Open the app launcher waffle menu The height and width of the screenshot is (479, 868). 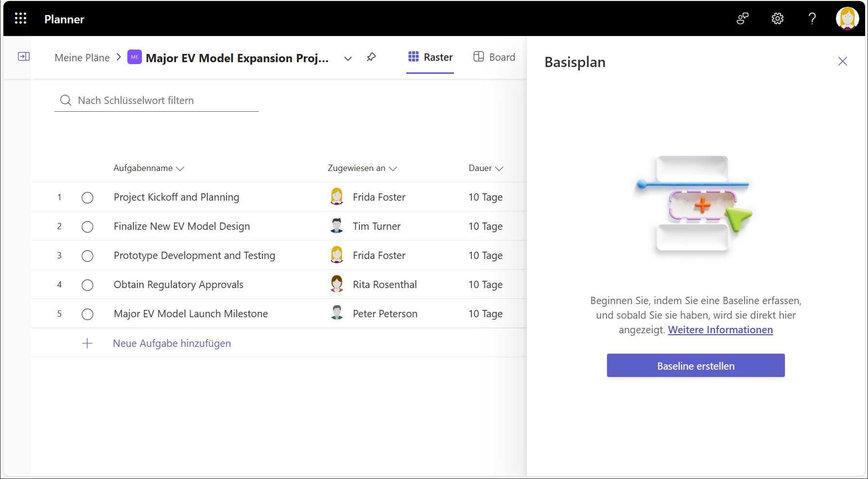tap(20, 18)
